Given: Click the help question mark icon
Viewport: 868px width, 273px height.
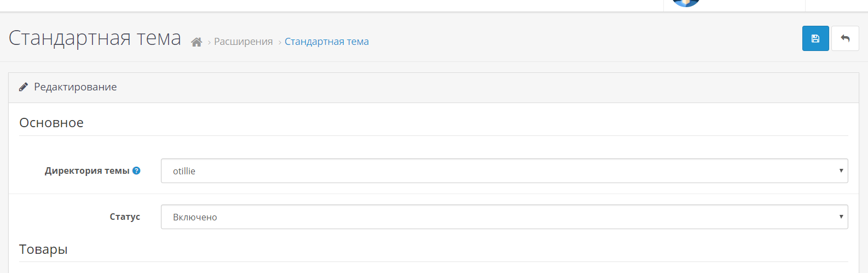Looking at the screenshot, I should tap(136, 170).
